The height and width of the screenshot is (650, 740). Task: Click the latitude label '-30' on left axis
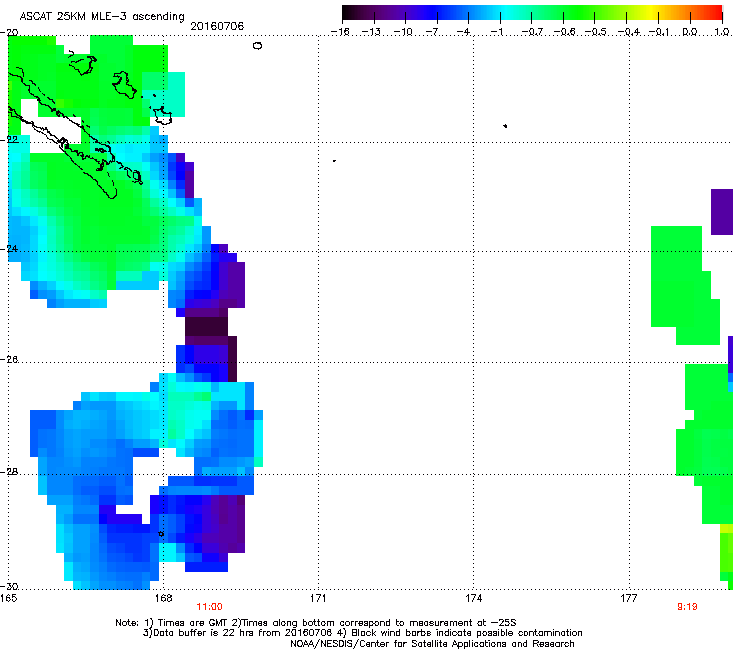[x=9, y=586]
